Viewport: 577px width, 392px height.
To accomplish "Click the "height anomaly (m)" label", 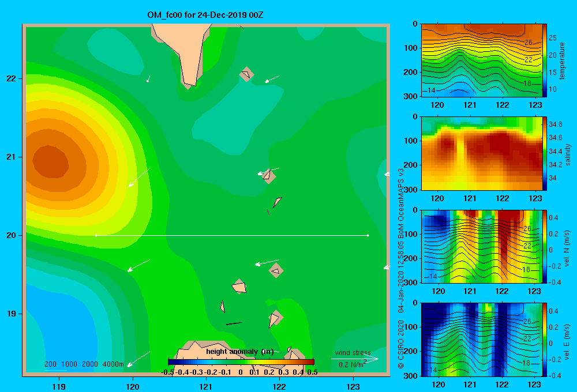I will pyautogui.click(x=240, y=352).
